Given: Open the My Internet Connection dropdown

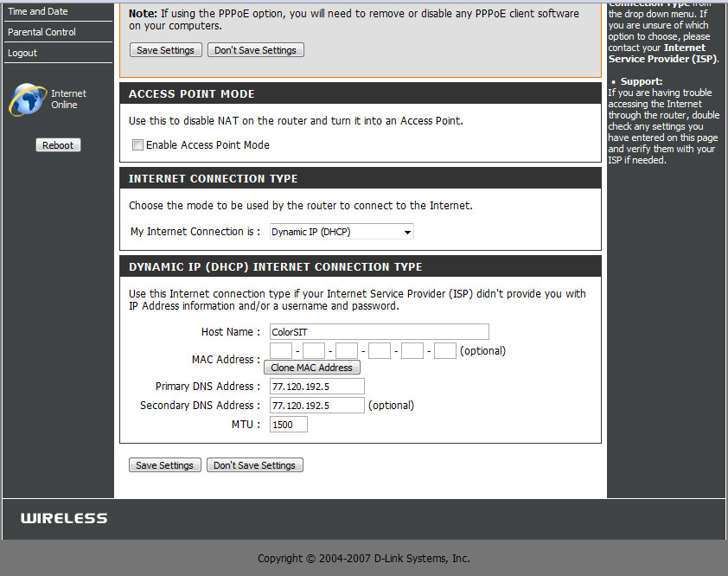Looking at the screenshot, I should click(342, 232).
